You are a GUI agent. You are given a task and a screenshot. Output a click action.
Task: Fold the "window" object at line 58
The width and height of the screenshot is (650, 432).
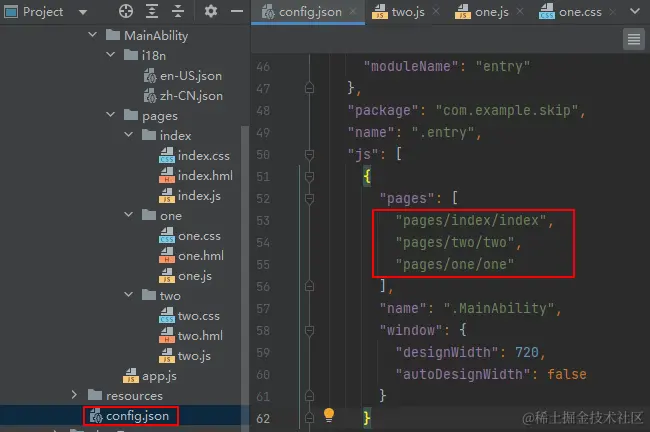pos(309,330)
